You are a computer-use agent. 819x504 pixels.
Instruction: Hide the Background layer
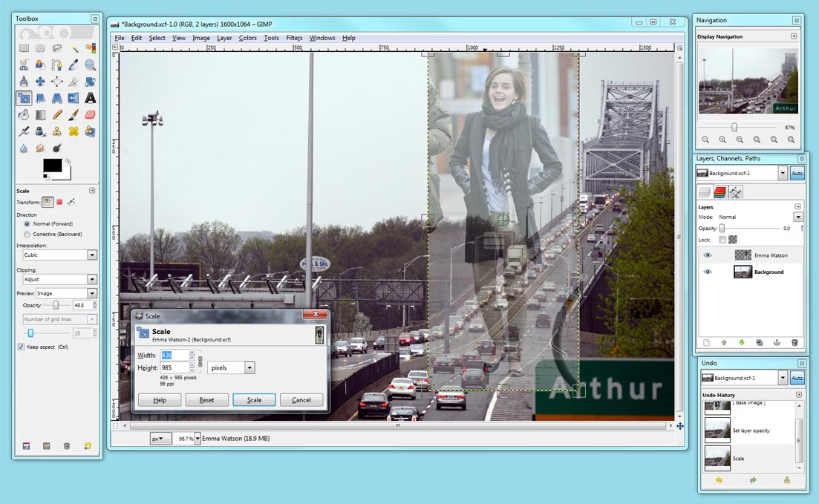point(708,272)
